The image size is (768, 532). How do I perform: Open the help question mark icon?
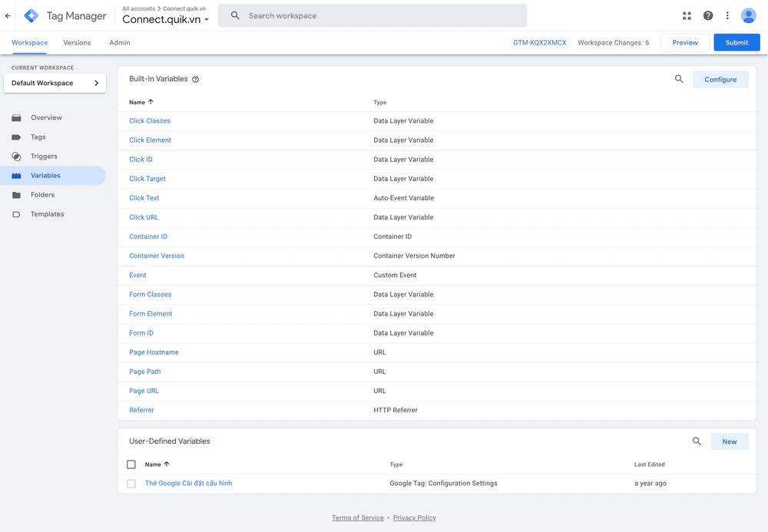point(708,15)
